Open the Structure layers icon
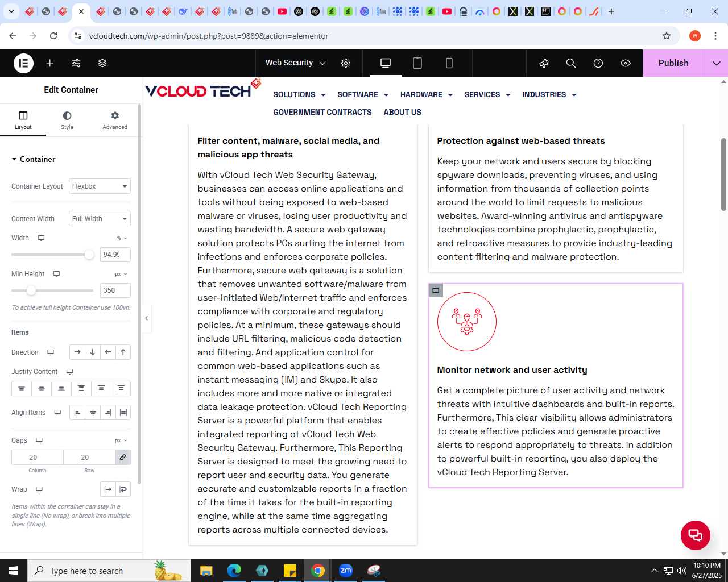 102,63
